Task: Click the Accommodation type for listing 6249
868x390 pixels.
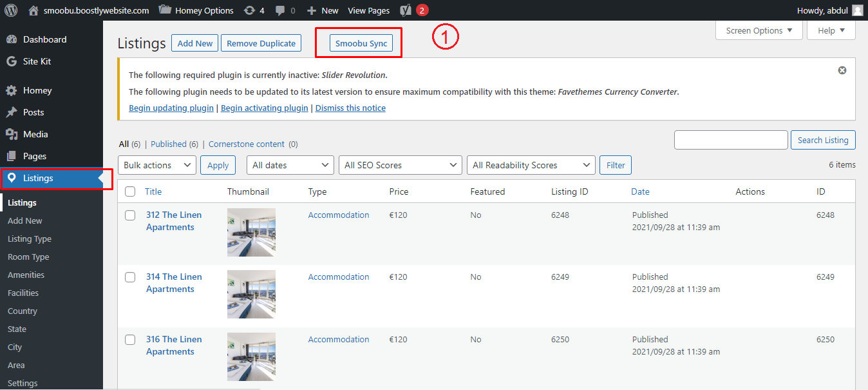Action: click(339, 277)
